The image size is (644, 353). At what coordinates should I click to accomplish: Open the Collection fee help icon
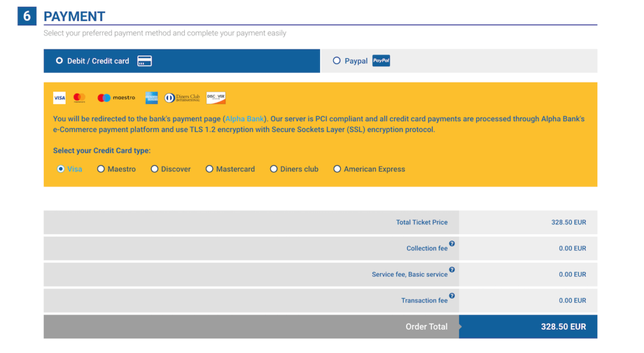point(452,244)
